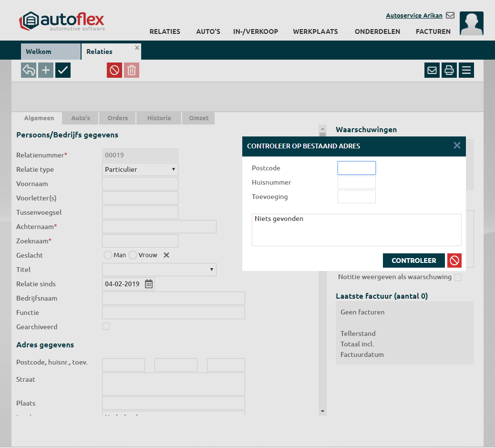Click the trash delete icon
Viewport: 495px width, 448px height.
tap(132, 70)
